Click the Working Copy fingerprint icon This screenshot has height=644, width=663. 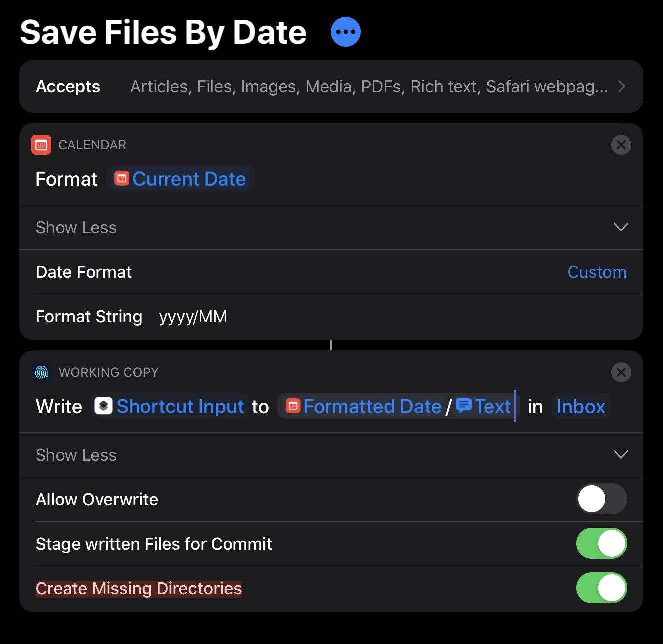click(x=41, y=372)
